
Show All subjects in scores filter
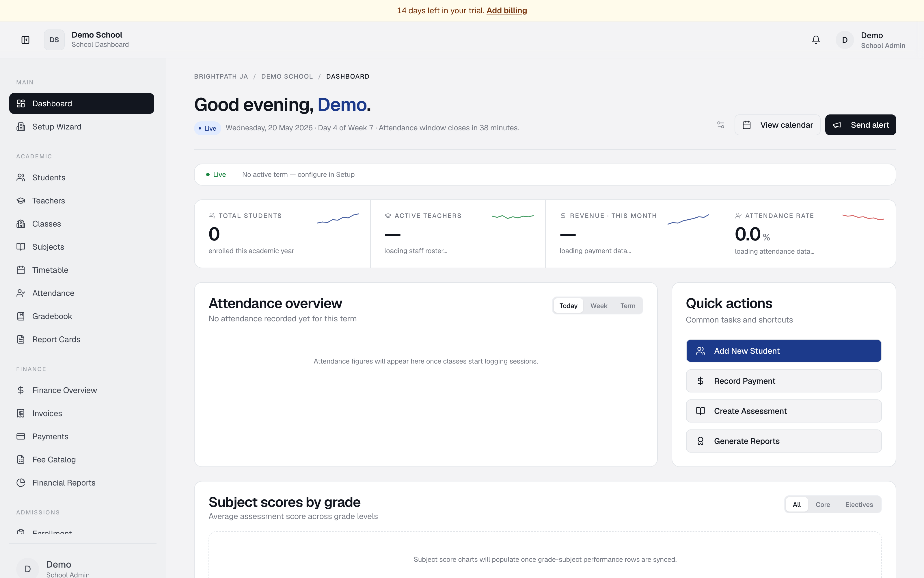click(x=796, y=505)
